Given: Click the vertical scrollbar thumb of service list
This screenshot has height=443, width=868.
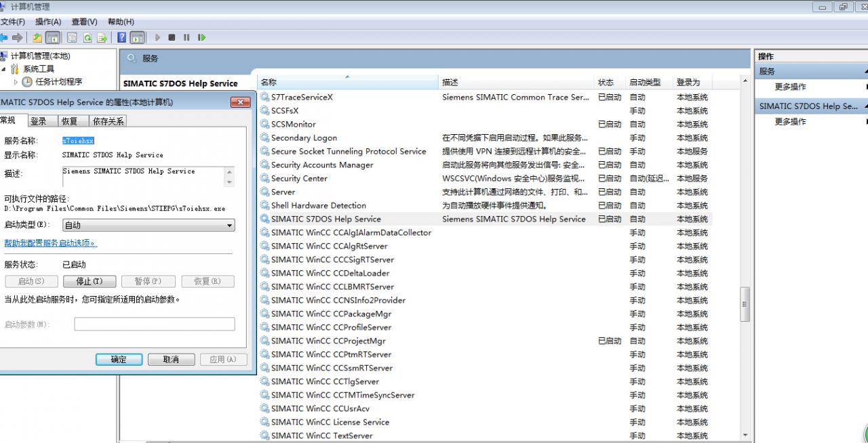Looking at the screenshot, I should click(745, 304).
